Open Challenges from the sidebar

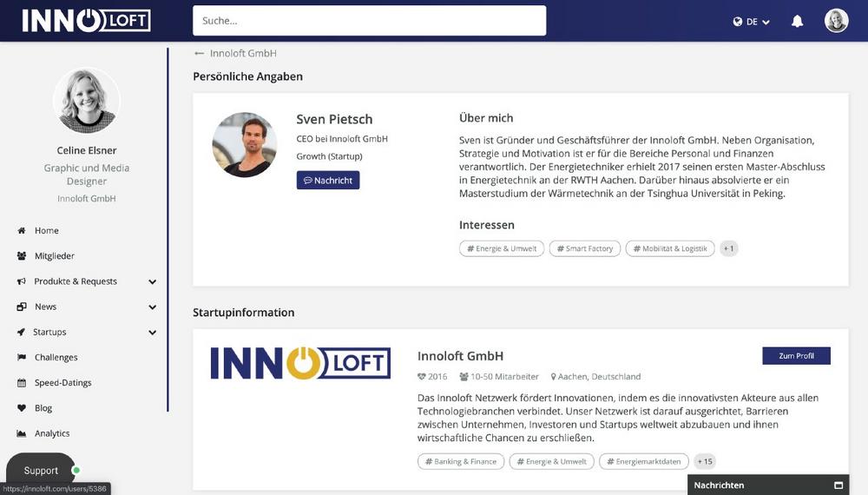(56, 357)
